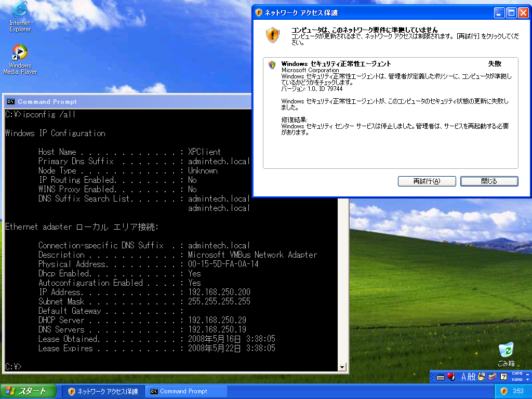Click the 'Ethernet adapter ローカル エリア接続:' line
This screenshot has height=399, width=532.
(82, 227)
